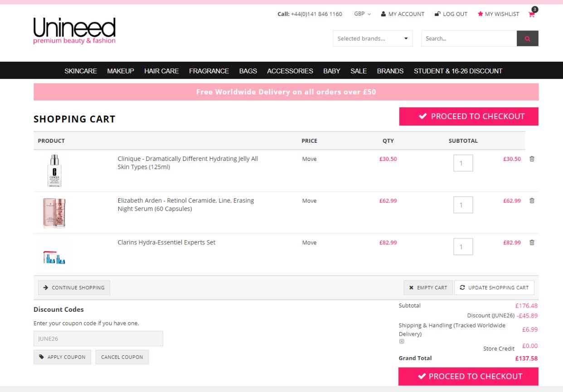
Task: Open the Sale menu
Action: click(x=359, y=71)
